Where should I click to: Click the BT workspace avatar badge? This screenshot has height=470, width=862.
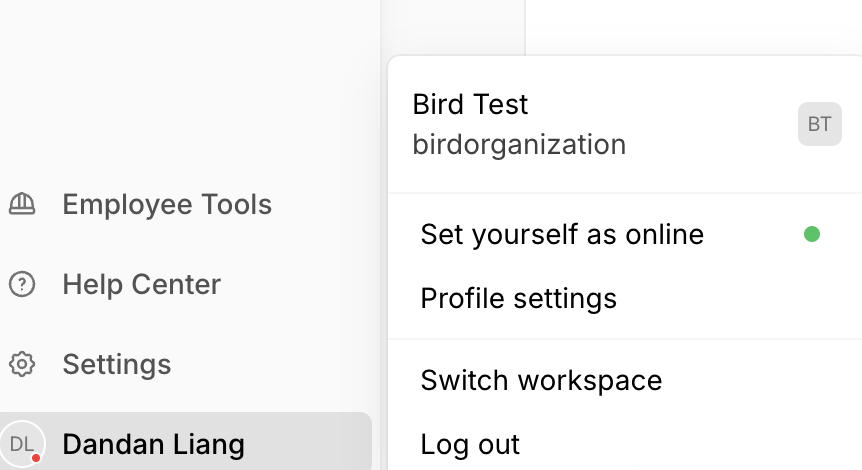(819, 124)
